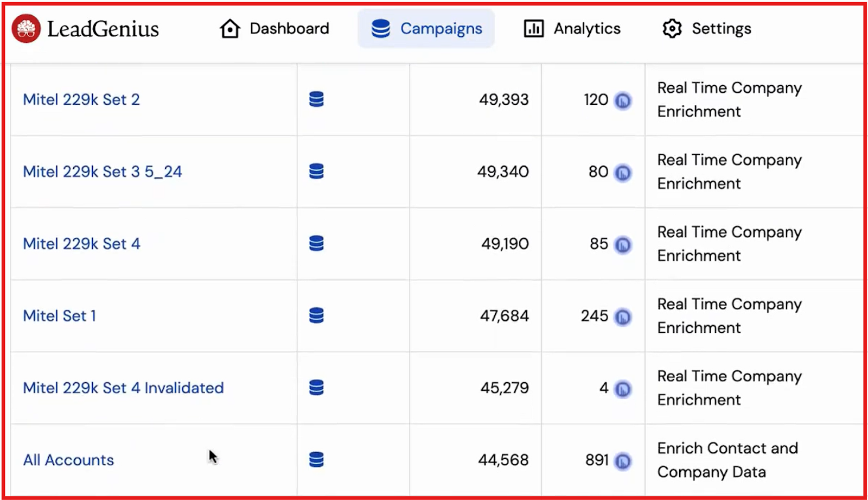Select the Dashboard home icon

229,28
